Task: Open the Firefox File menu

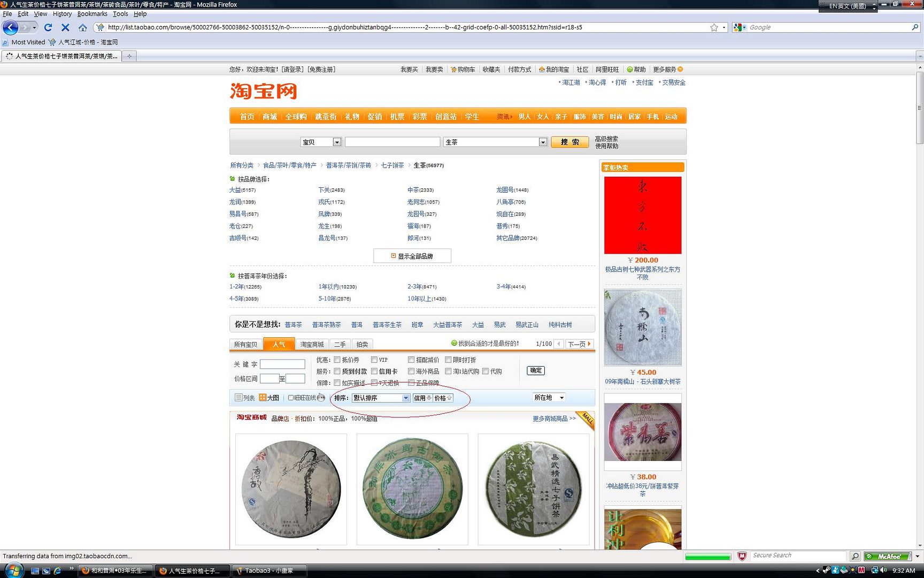Action: (7, 14)
